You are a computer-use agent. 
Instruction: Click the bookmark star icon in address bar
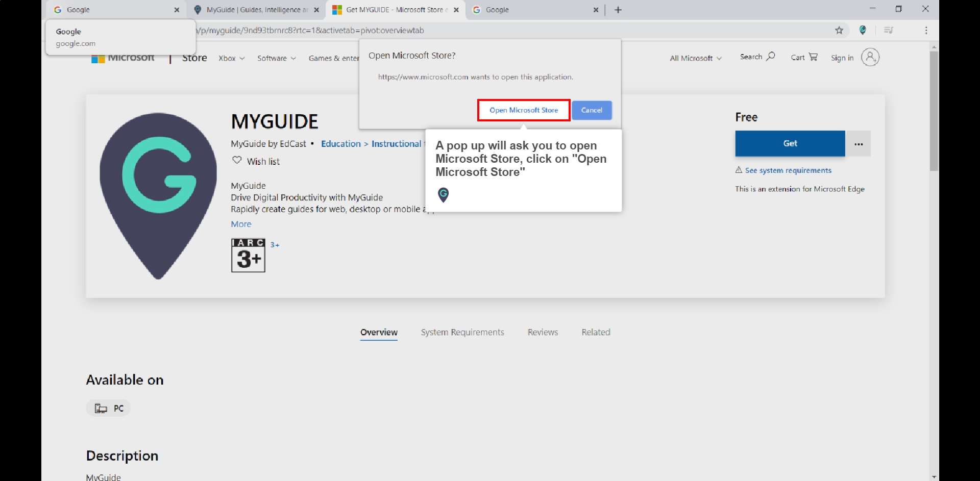pyautogui.click(x=839, y=31)
